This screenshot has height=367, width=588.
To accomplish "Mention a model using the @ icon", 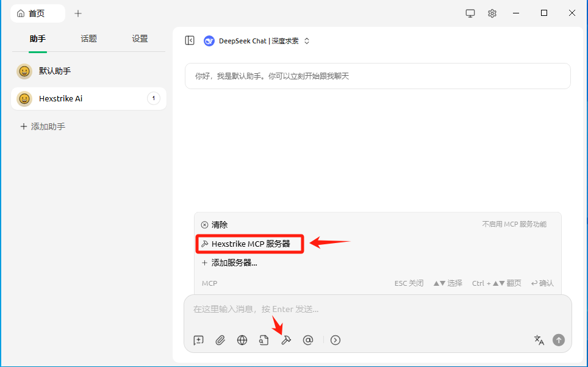I will pyautogui.click(x=308, y=340).
